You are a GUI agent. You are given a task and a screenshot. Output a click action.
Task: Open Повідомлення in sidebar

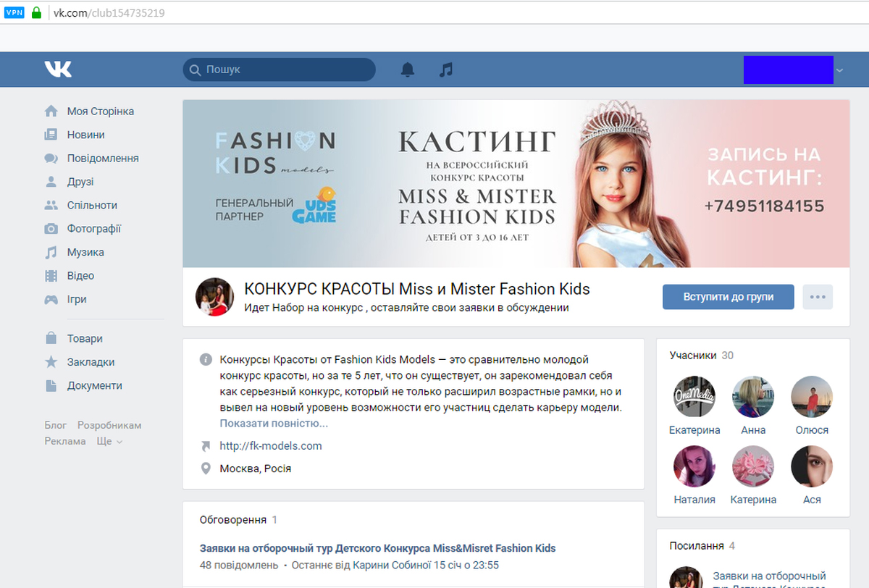point(103,159)
